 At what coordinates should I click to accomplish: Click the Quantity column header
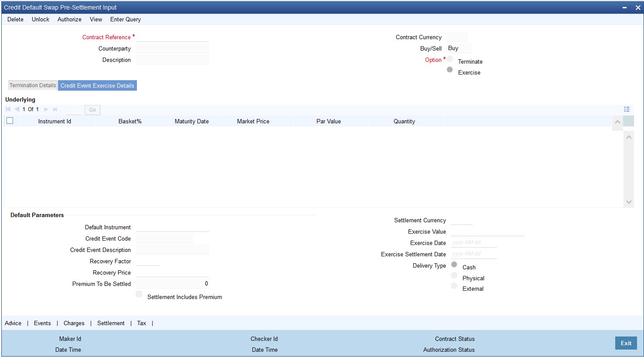pyautogui.click(x=404, y=121)
